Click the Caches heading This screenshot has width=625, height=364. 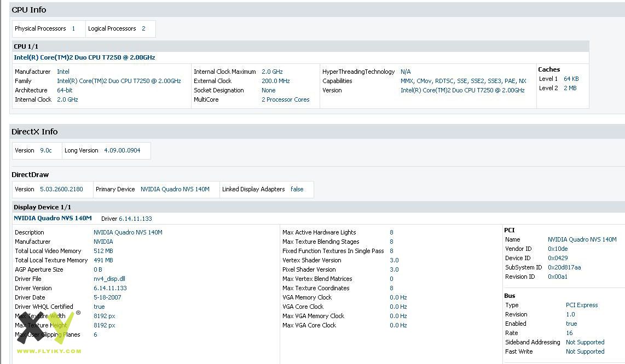(x=549, y=69)
